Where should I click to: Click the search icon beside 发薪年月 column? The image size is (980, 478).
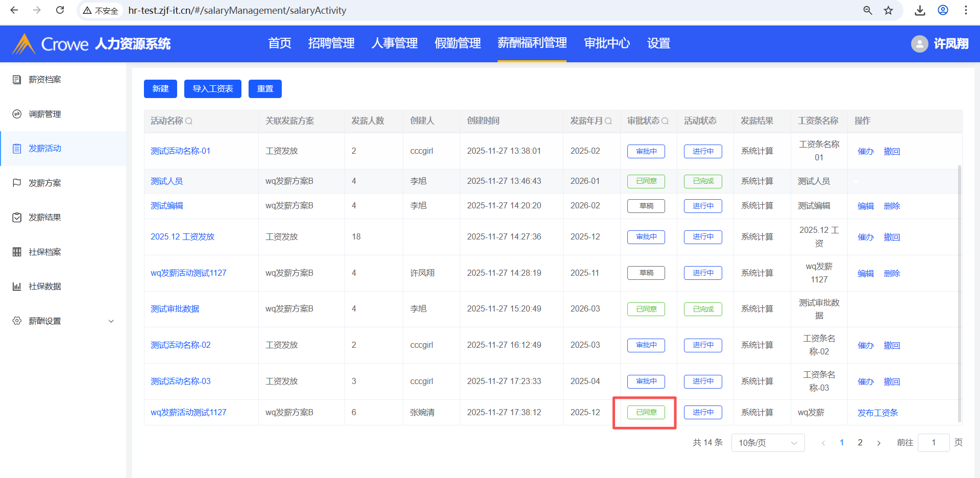pyautogui.click(x=608, y=121)
